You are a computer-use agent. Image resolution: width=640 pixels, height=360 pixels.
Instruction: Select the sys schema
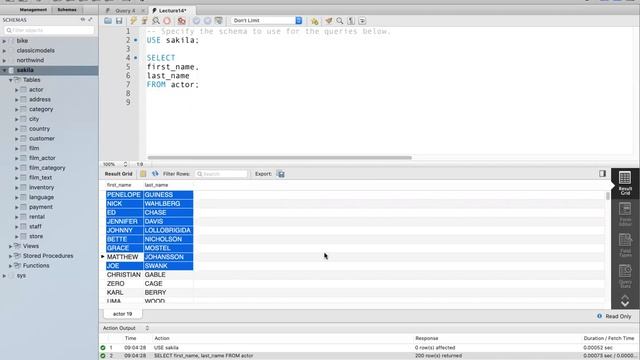click(21, 276)
